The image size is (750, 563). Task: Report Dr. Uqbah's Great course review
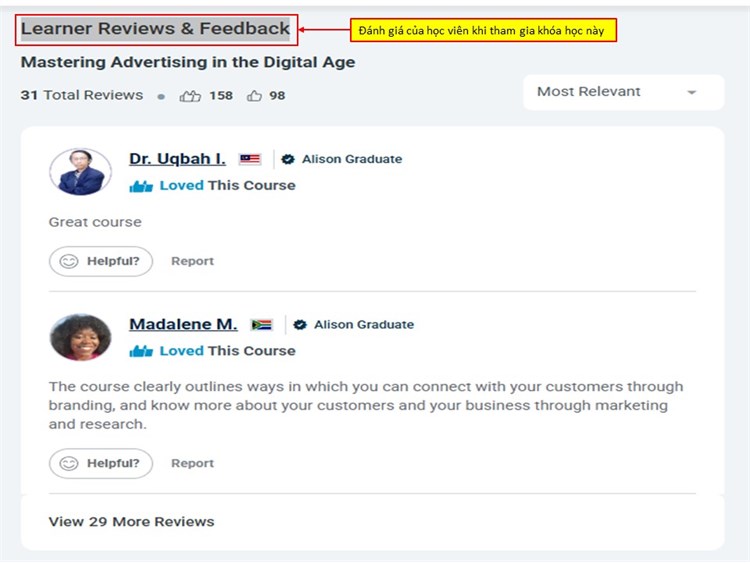[x=192, y=261]
